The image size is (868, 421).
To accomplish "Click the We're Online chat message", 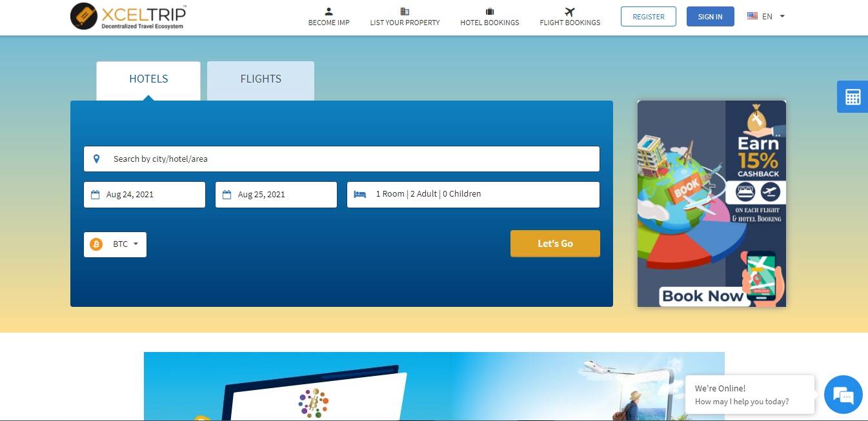I will tap(750, 395).
